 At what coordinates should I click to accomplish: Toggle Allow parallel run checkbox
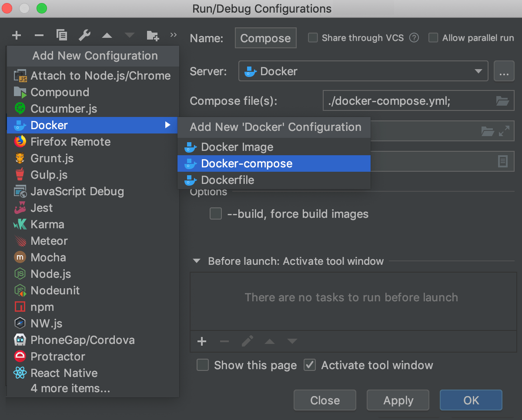(433, 38)
